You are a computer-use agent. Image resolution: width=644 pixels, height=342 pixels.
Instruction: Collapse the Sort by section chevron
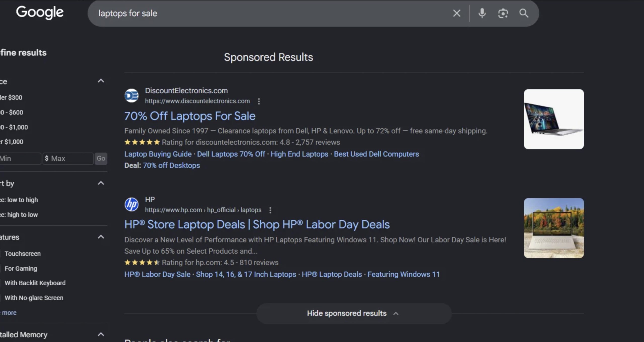101,183
